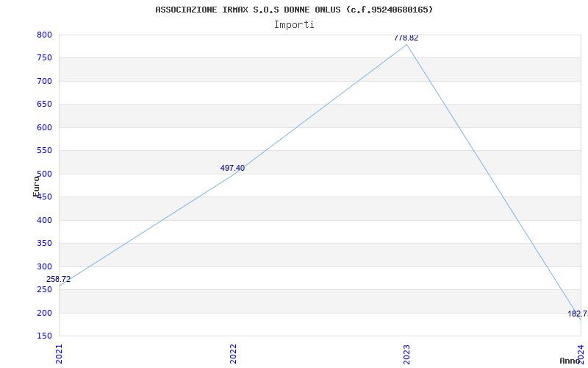This screenshot has width=588, height=368.
Task: Click the 550 y-axis tick label
Action: (44, 151)
